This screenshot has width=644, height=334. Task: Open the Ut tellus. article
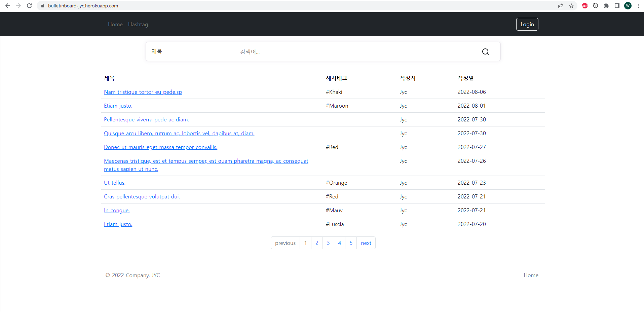pyautogui.click(x=115, y=183)
